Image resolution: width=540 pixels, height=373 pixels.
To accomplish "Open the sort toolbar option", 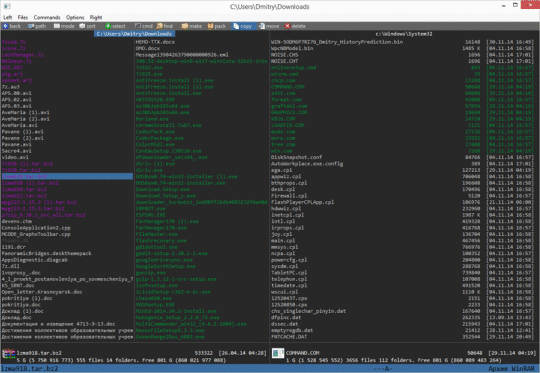I will coord(87,26).
